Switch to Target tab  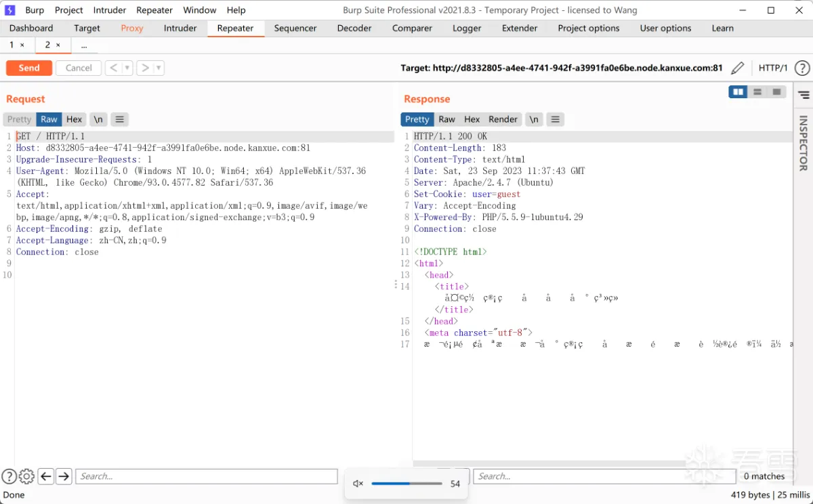[87, 28]
